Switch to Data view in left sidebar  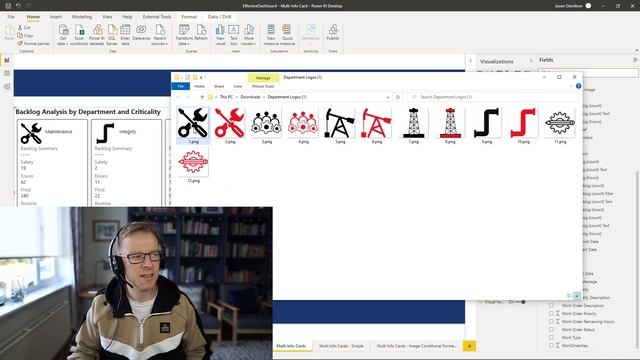pyautogui.click(x=7, y=73)
